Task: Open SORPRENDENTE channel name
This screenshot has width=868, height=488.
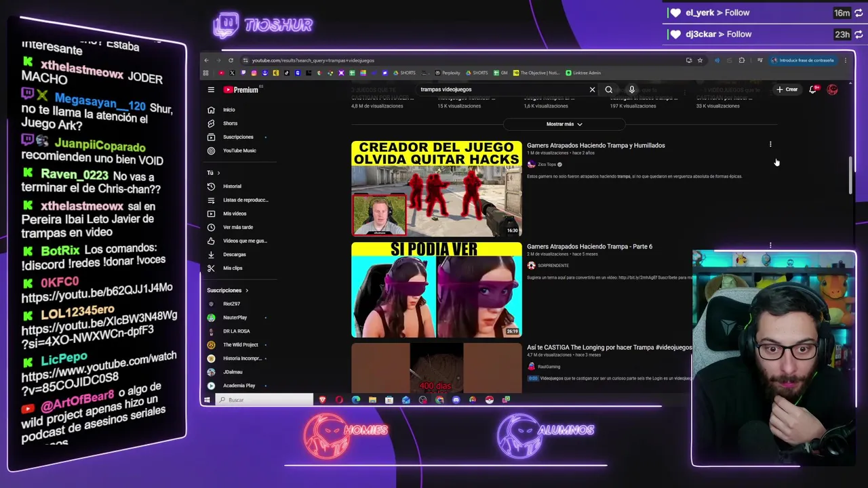Action: click(x=553, y=266)
